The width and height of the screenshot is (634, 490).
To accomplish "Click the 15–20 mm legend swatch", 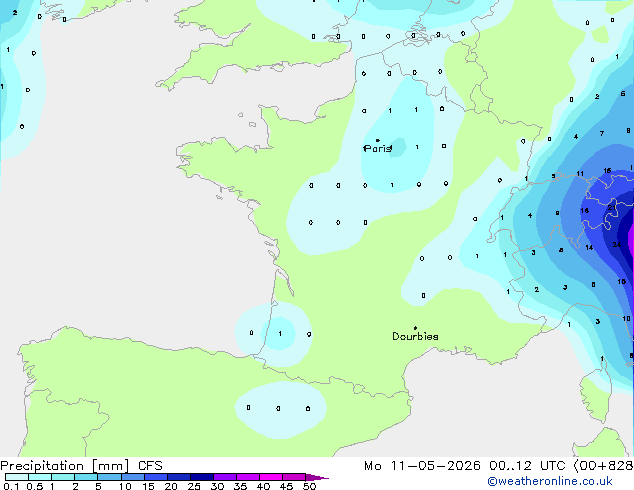I will click(x=156, y=477).
